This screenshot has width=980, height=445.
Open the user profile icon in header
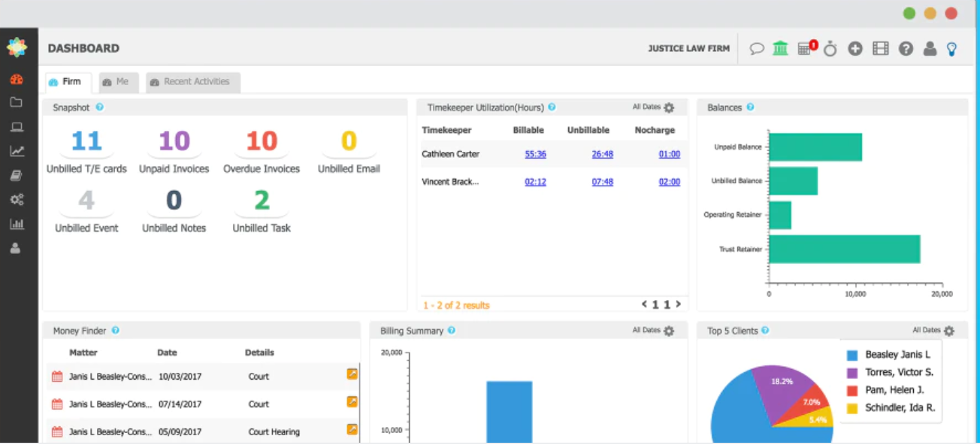[x=930, y=49]
